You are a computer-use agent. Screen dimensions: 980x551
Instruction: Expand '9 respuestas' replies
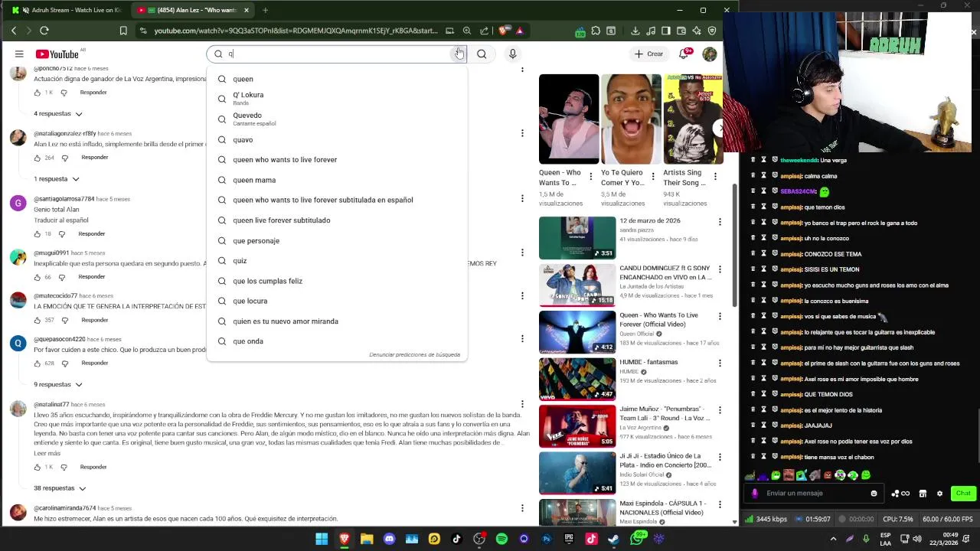(x=58, y=384)
